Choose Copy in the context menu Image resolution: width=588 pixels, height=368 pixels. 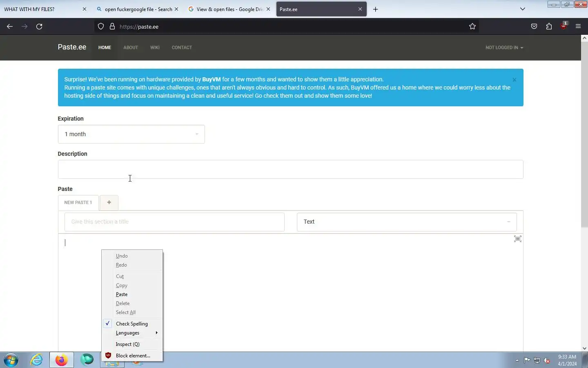pos(132,285)
